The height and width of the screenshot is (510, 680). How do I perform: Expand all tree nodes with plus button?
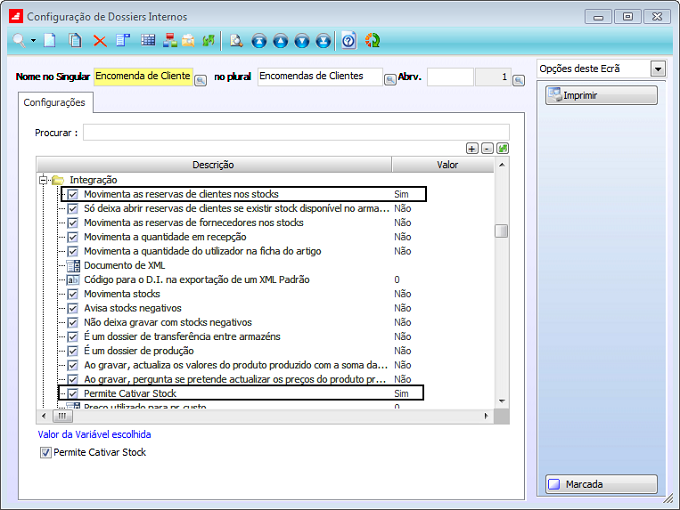click(472, 148)
